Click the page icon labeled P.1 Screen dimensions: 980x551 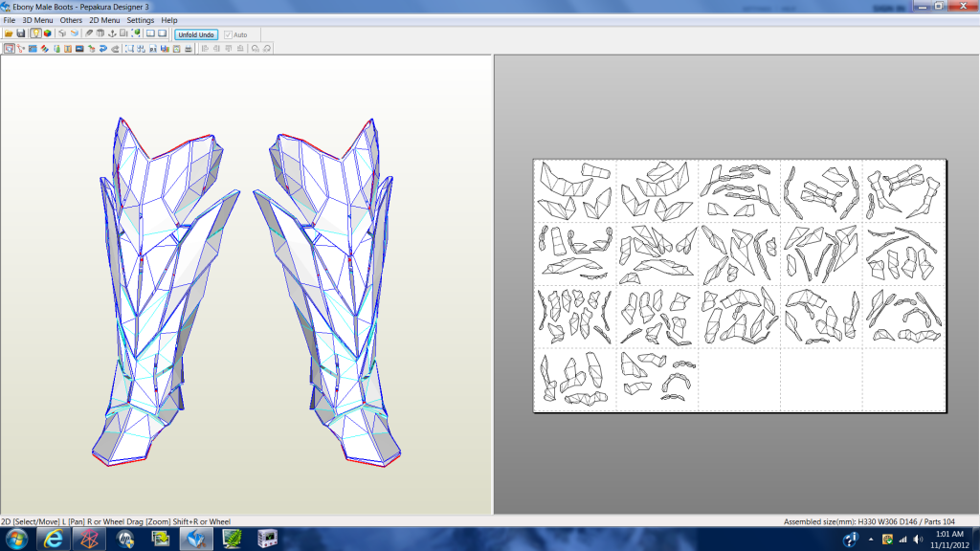point(153,49)
